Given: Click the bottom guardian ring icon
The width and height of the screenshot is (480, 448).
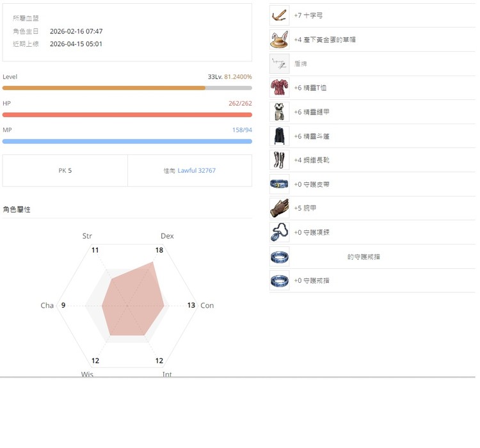Looking at the screenshot, I should pos(279,280).
